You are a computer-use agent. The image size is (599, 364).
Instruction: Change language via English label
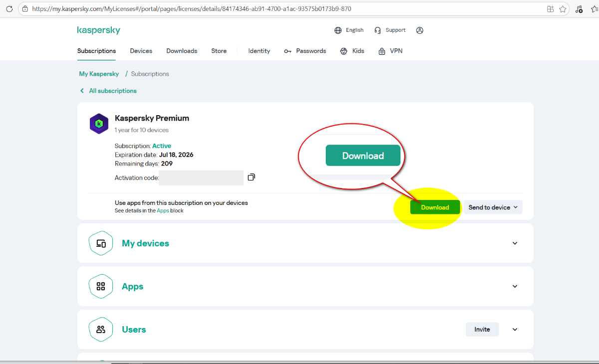(354, 30)
